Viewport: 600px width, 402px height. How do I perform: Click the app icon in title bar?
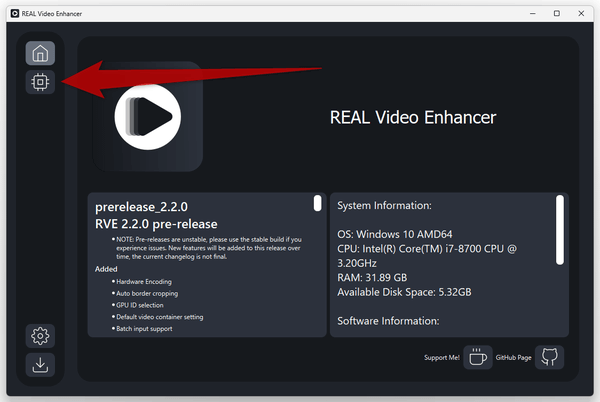tap(15, 14)
